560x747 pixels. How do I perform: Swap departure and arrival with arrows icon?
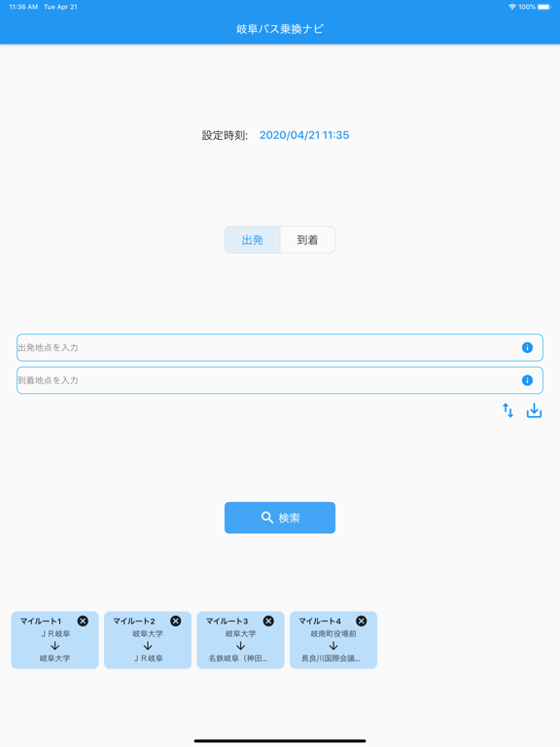(x=508, y=410)
